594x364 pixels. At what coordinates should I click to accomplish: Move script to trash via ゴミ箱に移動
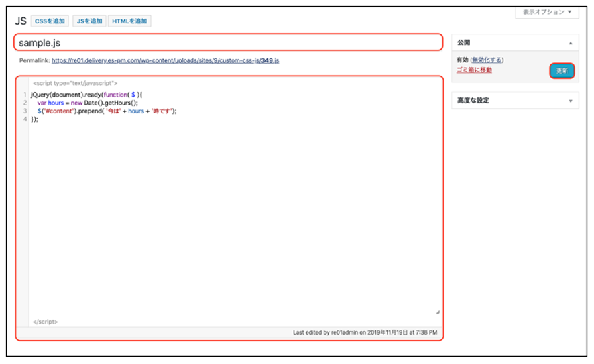(474, 70)
